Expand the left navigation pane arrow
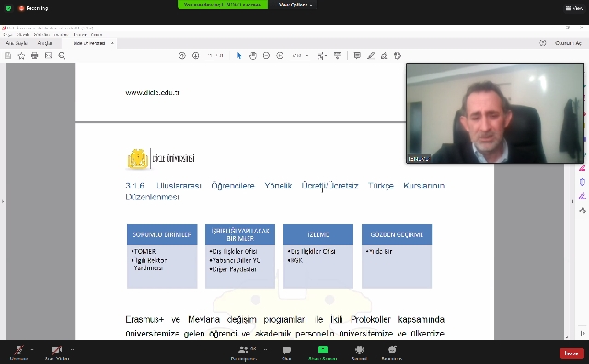 tap(3, 201)
